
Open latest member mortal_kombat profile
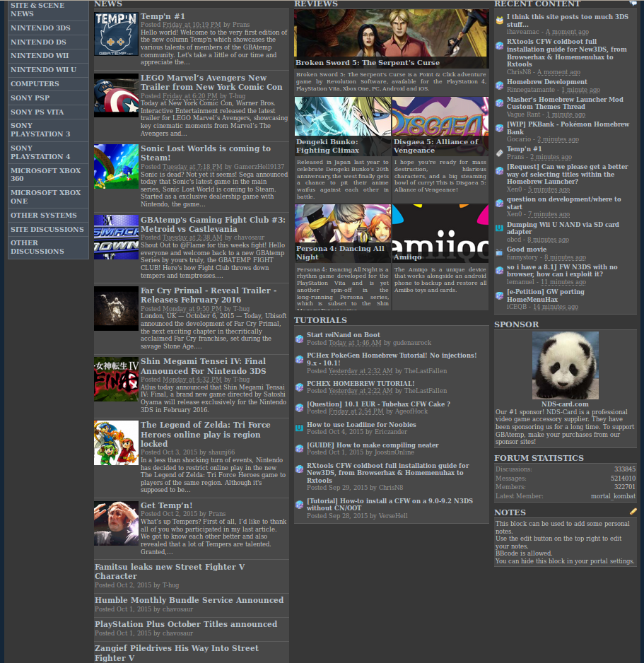613,496
